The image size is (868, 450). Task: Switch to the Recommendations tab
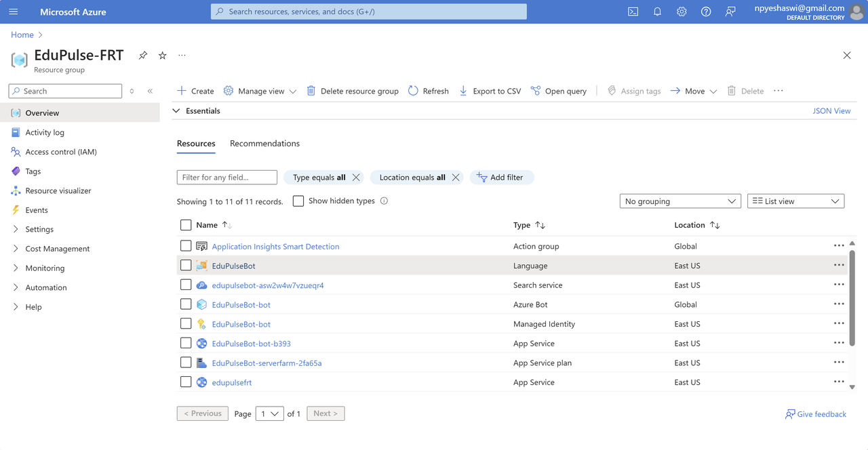[x=264, y=144]
